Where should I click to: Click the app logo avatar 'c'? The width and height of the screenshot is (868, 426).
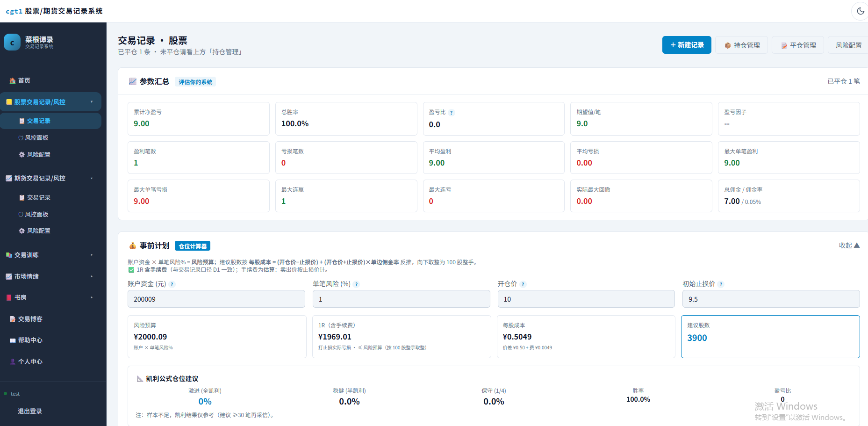point(12,42)
